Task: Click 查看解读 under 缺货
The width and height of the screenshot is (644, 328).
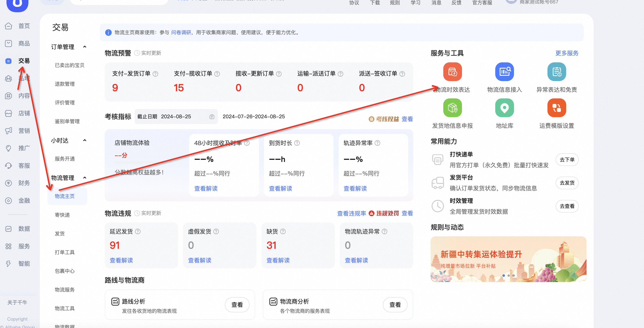Action: coord(278,261)
